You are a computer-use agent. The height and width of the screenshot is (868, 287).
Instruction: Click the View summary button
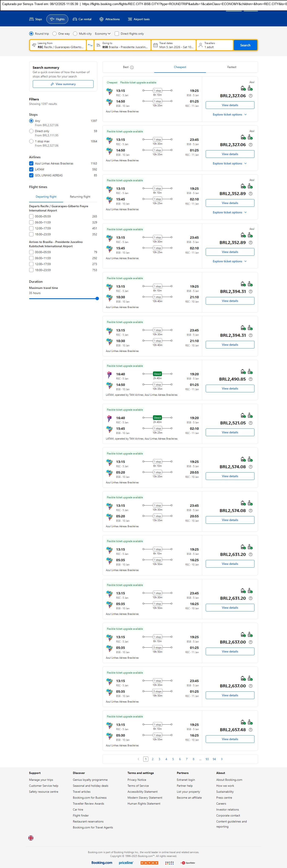(x=63, y=84)
